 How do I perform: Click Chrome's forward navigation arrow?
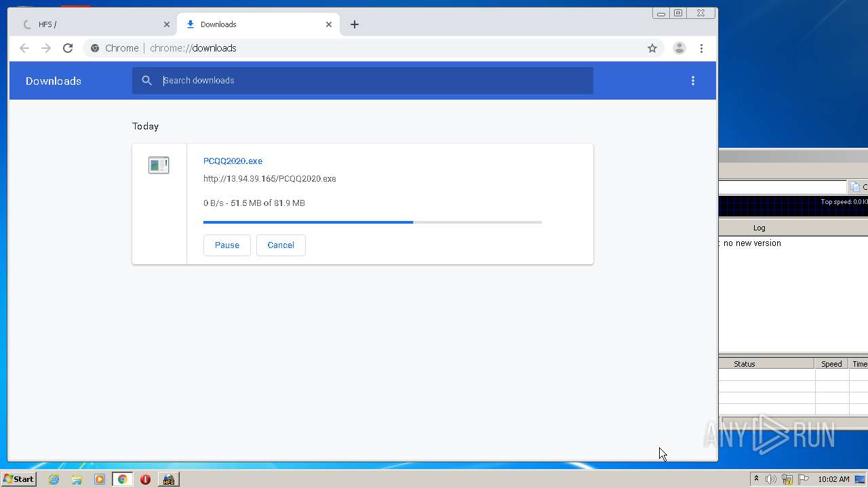coord(46,48)
